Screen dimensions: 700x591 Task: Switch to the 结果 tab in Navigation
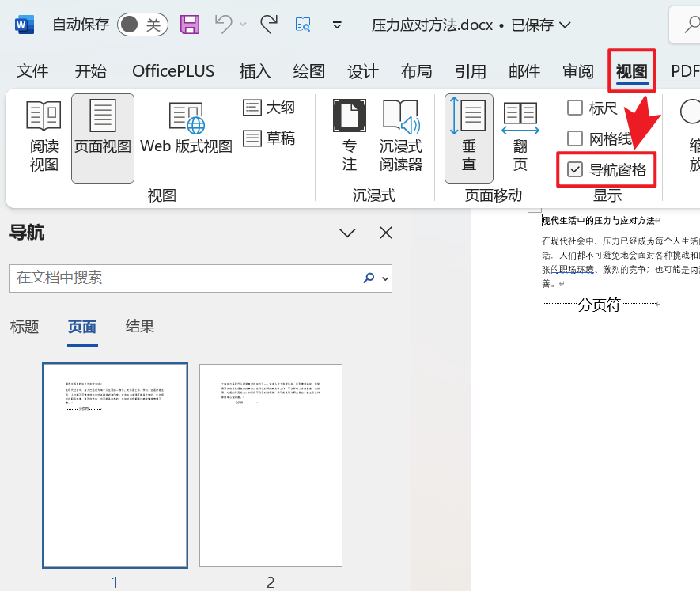pyautogui.click(x=139, y=327)
